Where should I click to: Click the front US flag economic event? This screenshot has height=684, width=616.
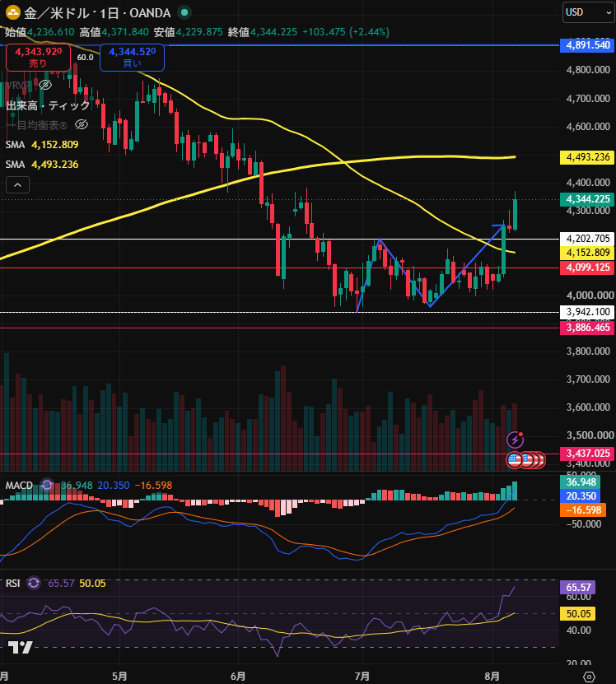pyautogui.click(x=515, y=460)
